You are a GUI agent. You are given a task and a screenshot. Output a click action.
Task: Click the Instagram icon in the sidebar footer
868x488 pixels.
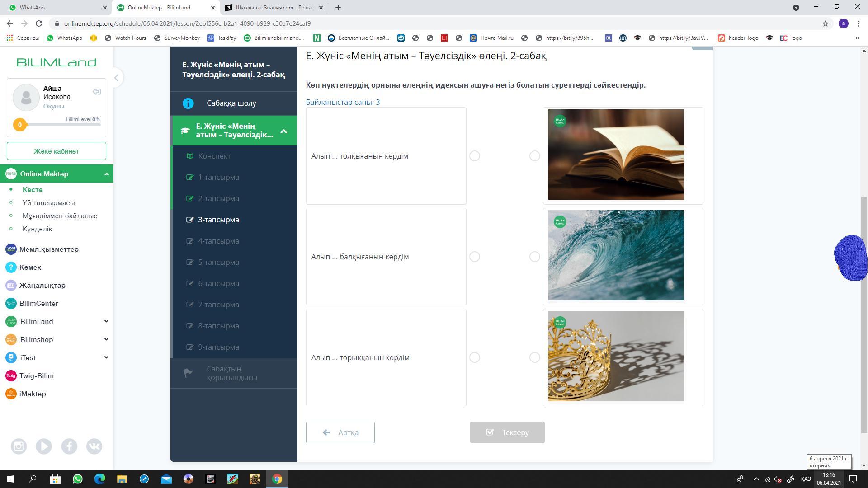(19, 446)
